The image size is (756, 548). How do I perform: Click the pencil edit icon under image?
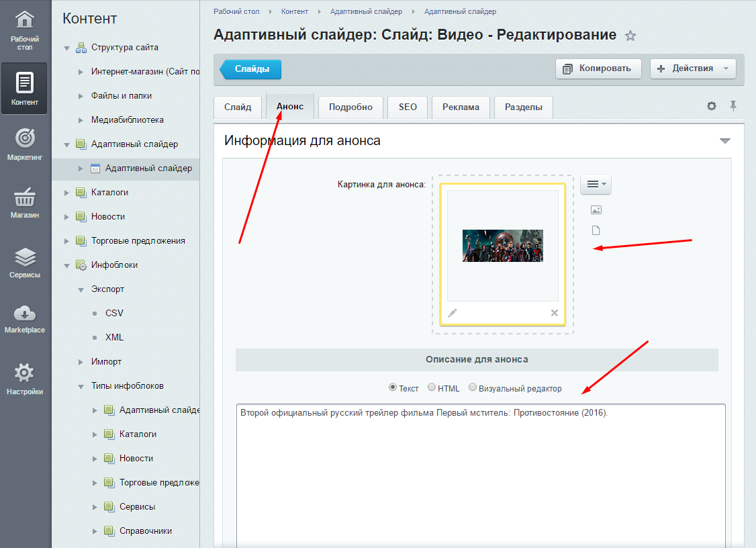coord(453,313)
